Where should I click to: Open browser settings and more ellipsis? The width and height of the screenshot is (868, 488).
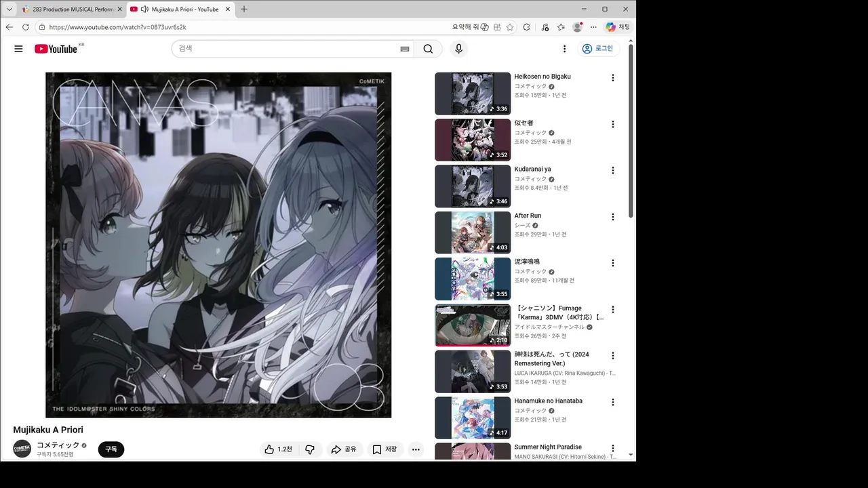(593, 27)
